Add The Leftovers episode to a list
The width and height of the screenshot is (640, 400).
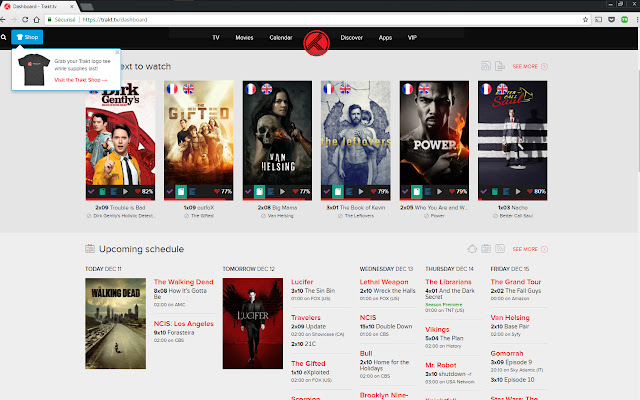[349, 191]
